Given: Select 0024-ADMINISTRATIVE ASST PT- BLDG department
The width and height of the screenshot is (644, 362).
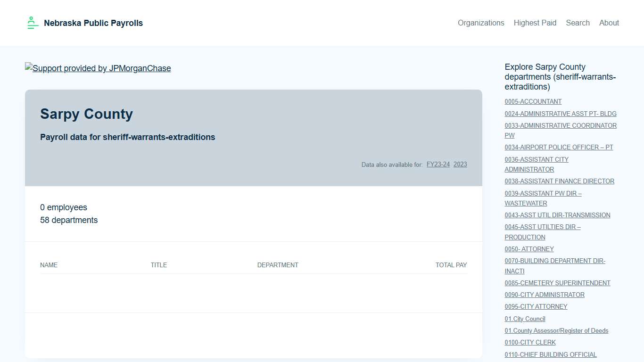Looking at the screenshot, I should pyautogui.click(x=560, y=114).
